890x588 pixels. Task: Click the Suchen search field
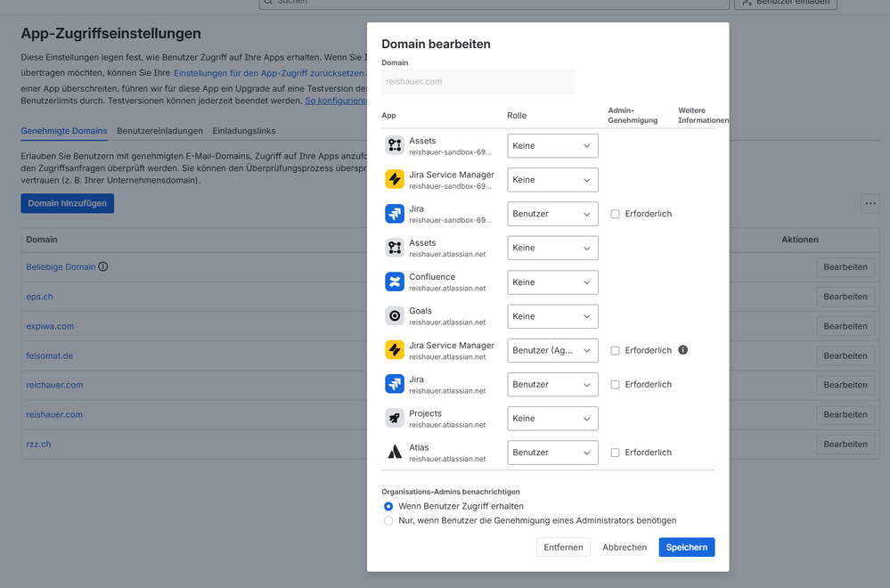494,3
